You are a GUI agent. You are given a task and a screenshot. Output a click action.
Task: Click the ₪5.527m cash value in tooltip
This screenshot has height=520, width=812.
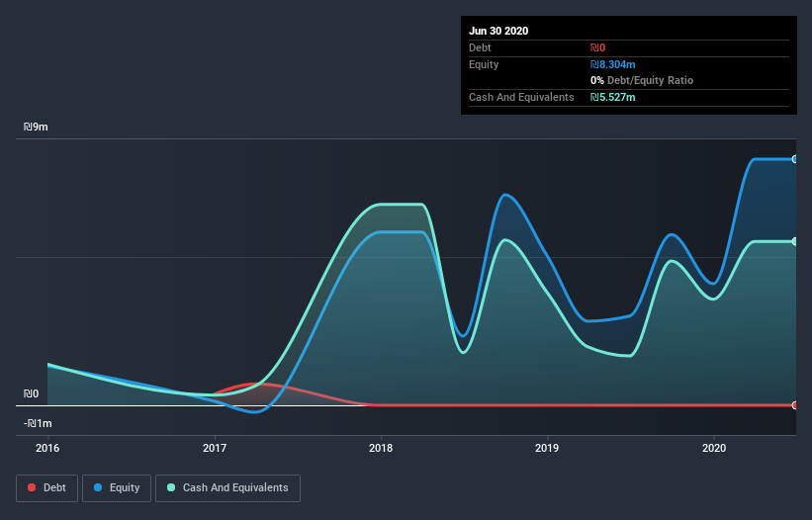(x=612, y=97)
